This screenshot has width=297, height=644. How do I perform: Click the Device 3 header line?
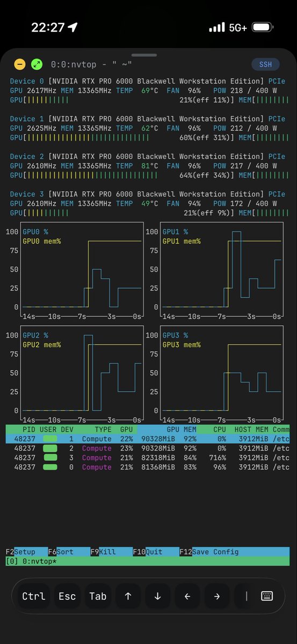pyautogui.click(x=148, y=194)
